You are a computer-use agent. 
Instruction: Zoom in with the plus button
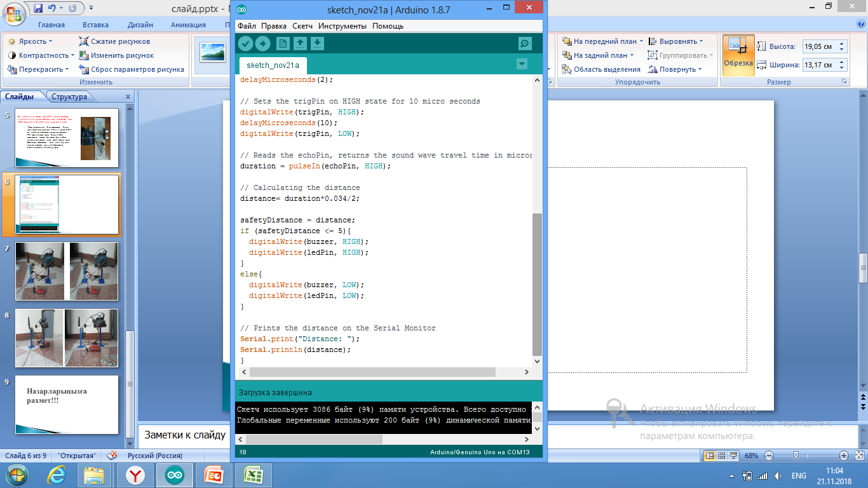[x=844, y=456]
